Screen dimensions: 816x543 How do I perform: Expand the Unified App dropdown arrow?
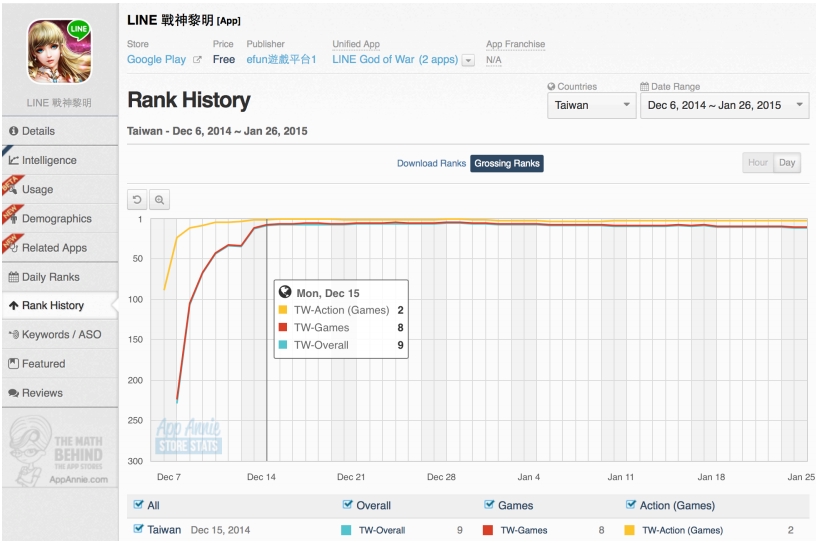tap(468, 60)
